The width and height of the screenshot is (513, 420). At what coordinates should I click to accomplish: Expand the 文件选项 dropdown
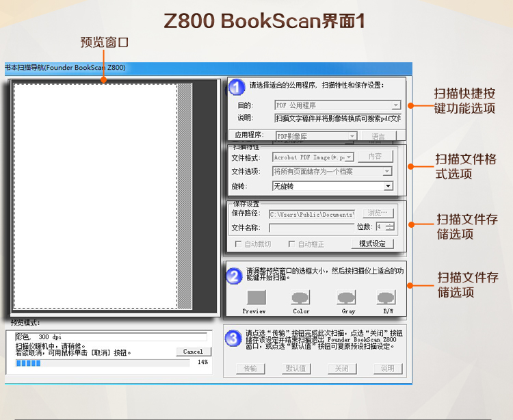(x=387, y=172)
